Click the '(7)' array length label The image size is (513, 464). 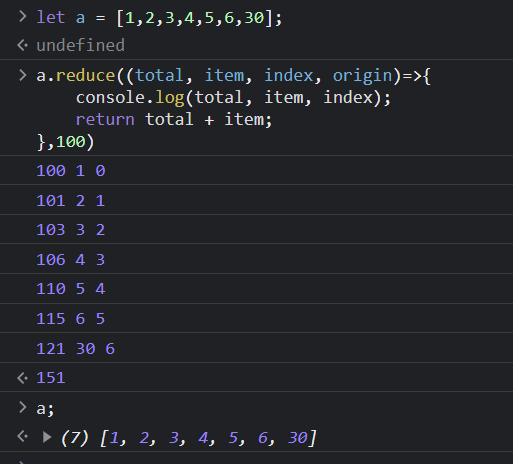(75, 437)
